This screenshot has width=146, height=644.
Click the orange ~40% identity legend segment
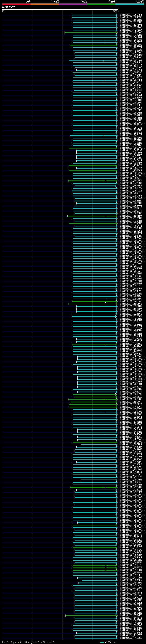coord(45,4)
